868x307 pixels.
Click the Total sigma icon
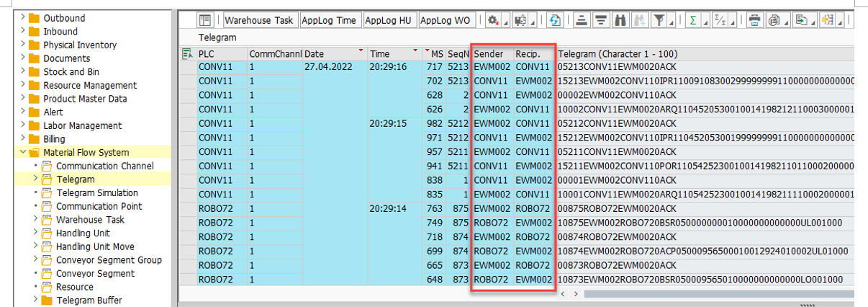[x=693, y=20]
